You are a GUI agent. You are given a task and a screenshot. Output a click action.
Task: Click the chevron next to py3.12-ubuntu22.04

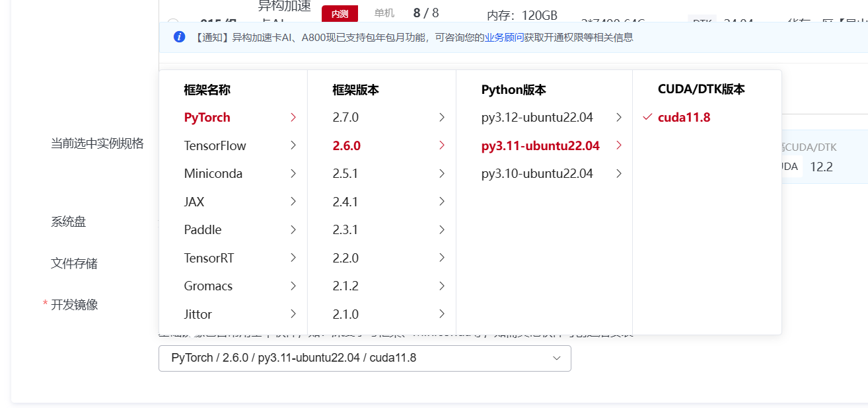coord(619,118)
